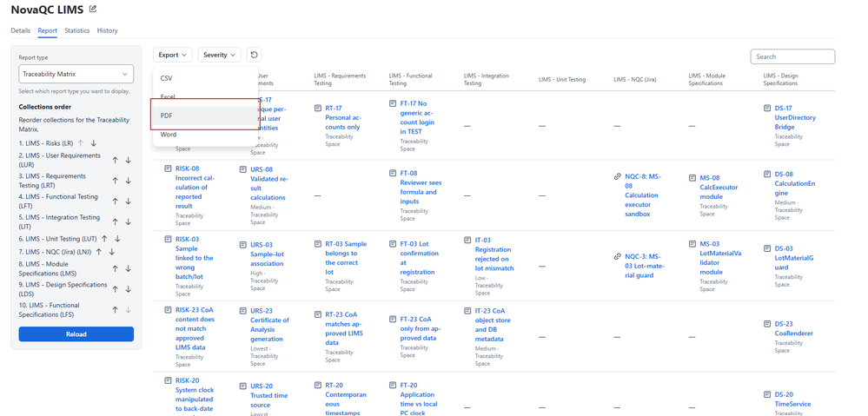This screenshot has height=416, width=868.
Task: Click the link icon beside NQC-3
Action: (617, 257)
